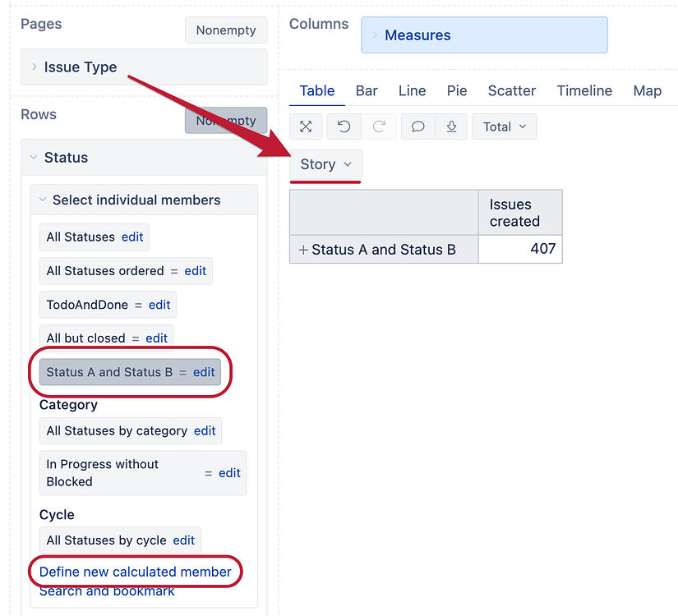This screenshot has height=616, width=678.
Task: Undo the last report change
Action: click(x=344, y=126)
